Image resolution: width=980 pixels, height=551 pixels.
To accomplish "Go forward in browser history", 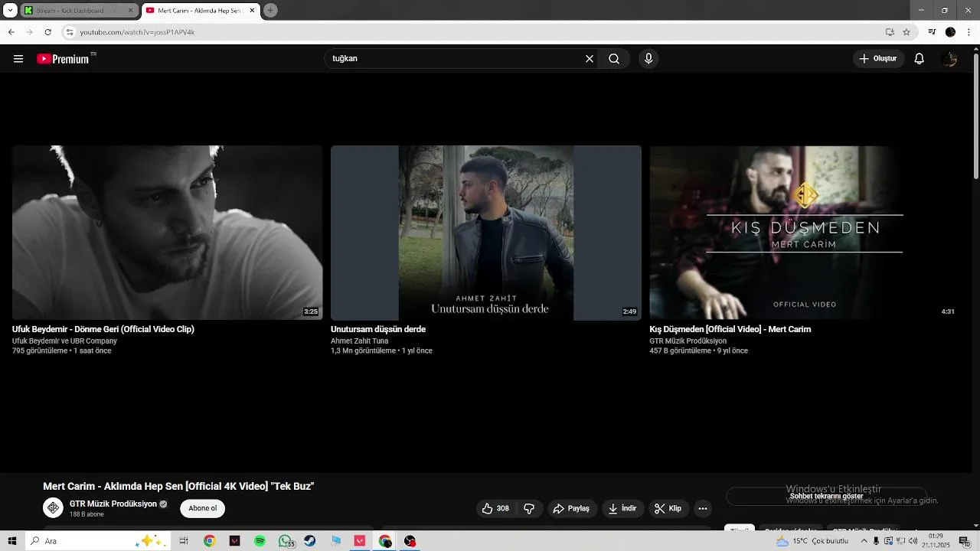I will click(29, 32).
